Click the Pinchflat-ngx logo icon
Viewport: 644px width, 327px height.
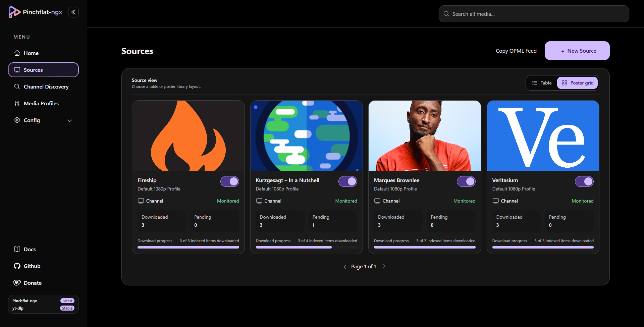click(x=14, y=12)
